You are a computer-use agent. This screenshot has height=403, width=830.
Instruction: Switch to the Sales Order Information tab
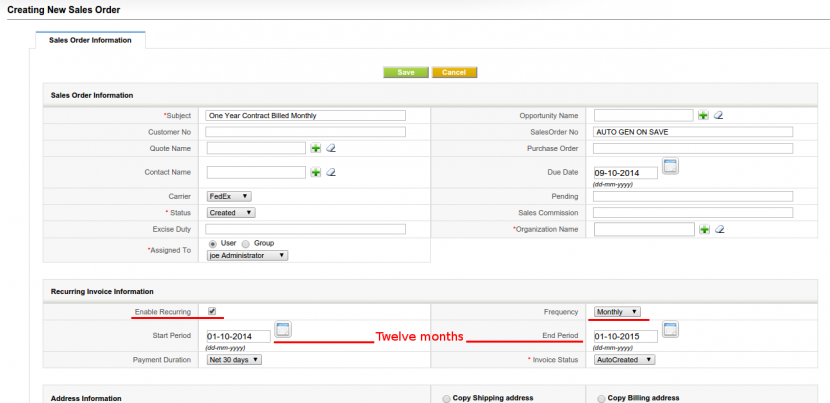coord(90,40)
